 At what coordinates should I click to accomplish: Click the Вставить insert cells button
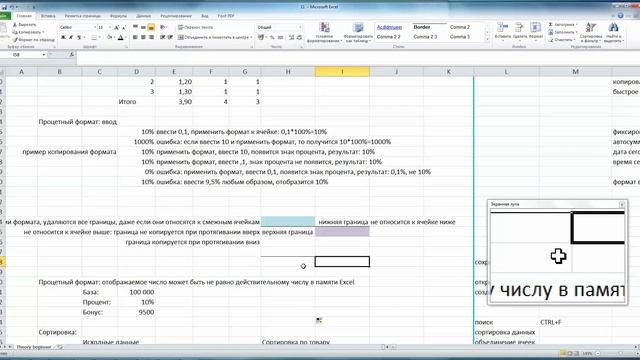[x=502, y=32]
